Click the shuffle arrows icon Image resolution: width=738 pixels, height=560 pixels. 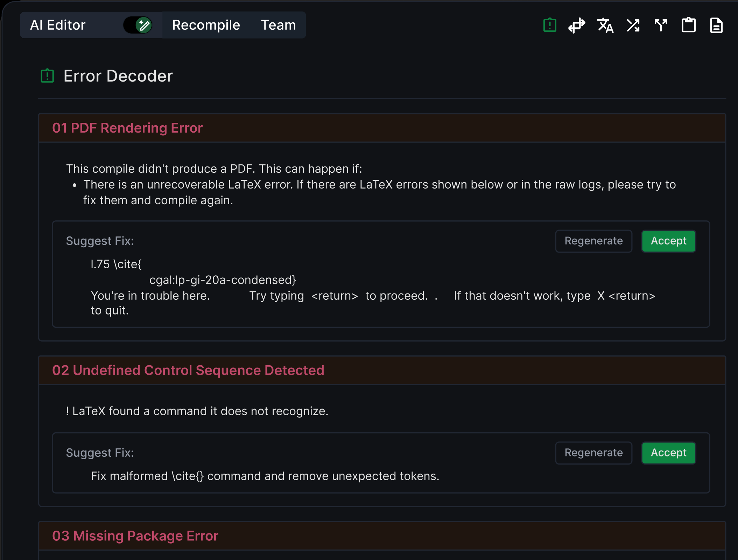click(633, 25)
